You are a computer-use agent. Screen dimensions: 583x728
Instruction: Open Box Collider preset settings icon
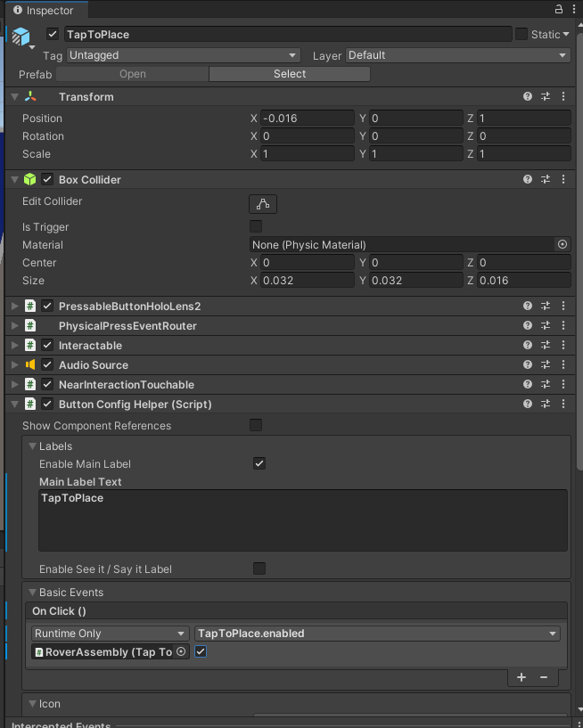546,179
